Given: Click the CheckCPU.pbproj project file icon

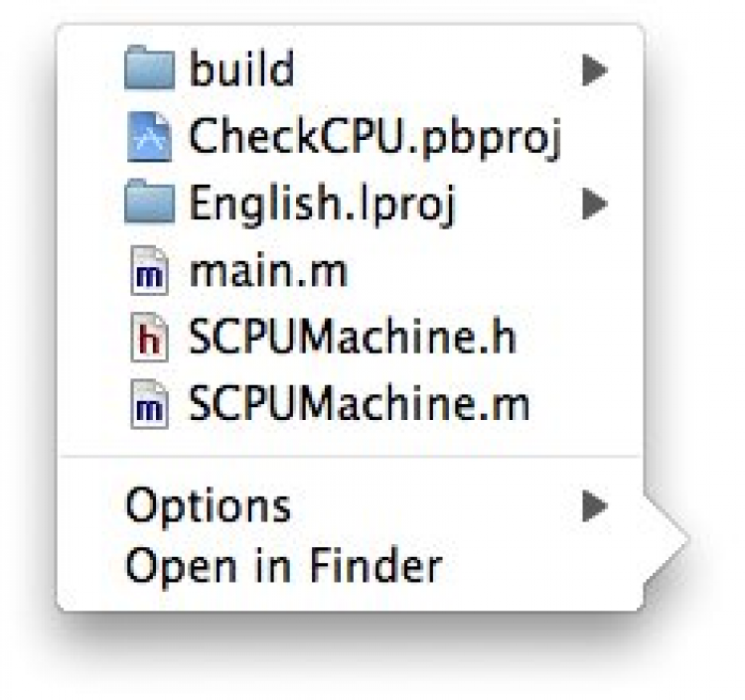Looking at the screenshot, I should [x=150, y=138].
